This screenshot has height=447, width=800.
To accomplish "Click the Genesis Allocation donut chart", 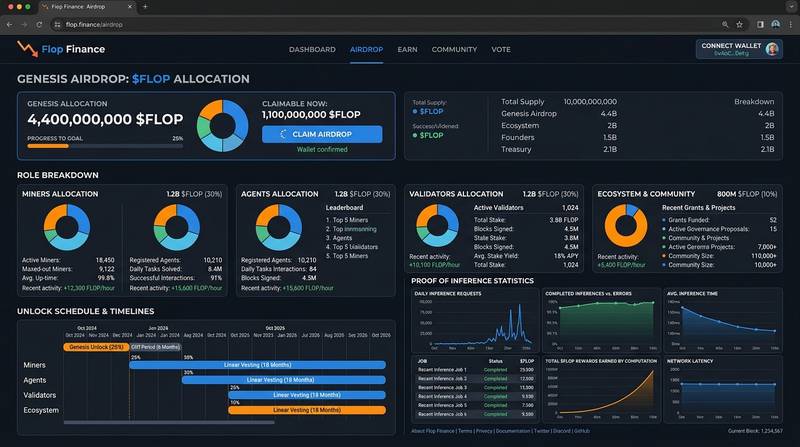I will 222,126.
